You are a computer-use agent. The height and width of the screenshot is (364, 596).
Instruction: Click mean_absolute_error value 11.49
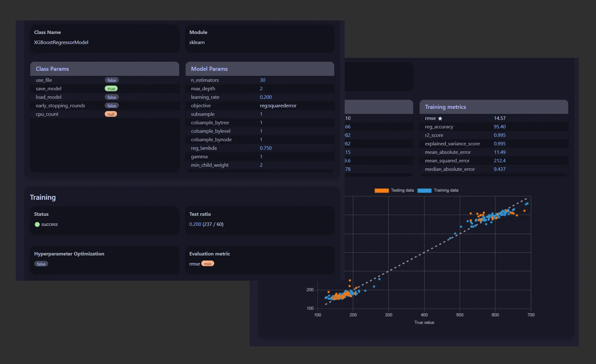[x=500, y=152]
